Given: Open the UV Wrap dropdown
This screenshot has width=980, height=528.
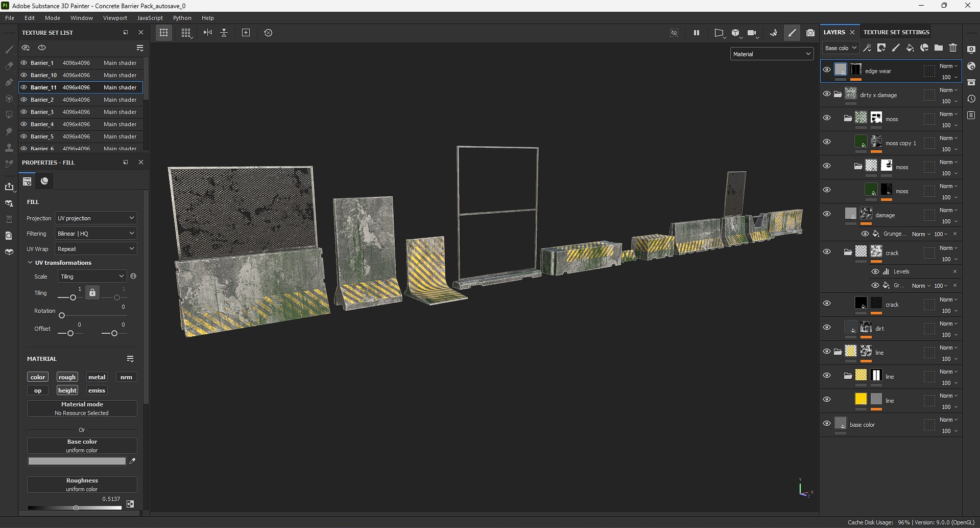Looking at the screenshot, I should (95, 248).
